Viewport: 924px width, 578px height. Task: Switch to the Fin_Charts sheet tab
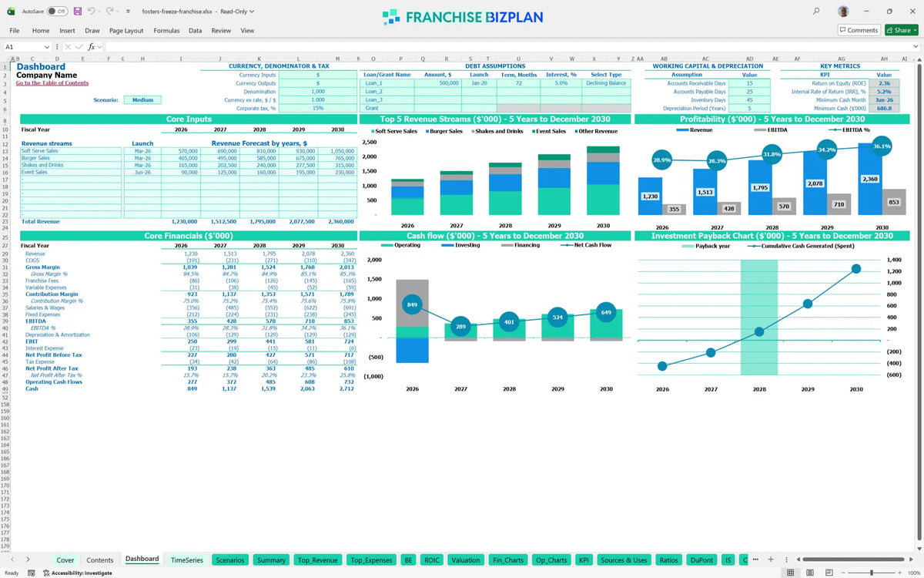[x=507, y=560]
